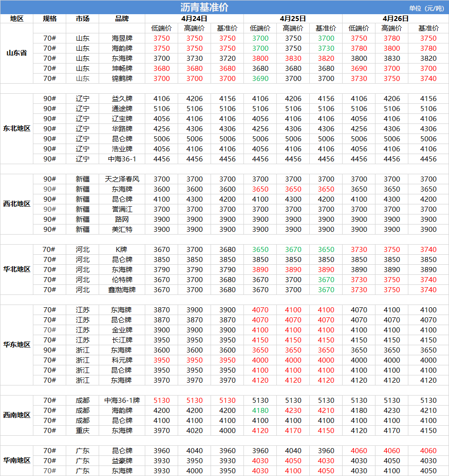Click the 山东省 region cell
This screenshot has width=449, height=476.
[16, 53]
